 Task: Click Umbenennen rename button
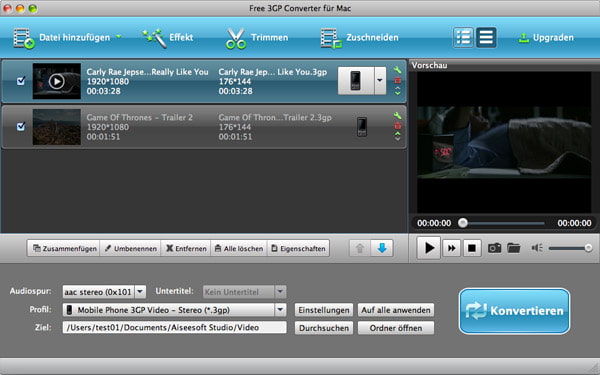tap(130, 248)
